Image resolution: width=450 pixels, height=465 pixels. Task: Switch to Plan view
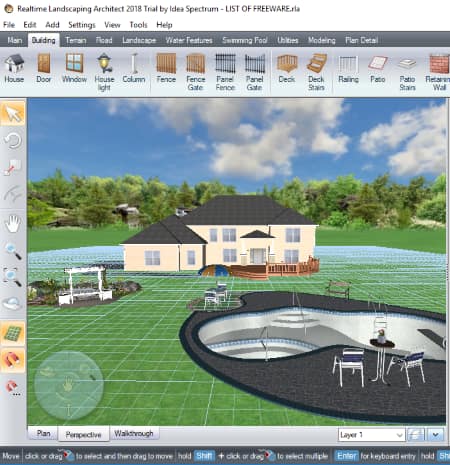[x=43, y=433]
